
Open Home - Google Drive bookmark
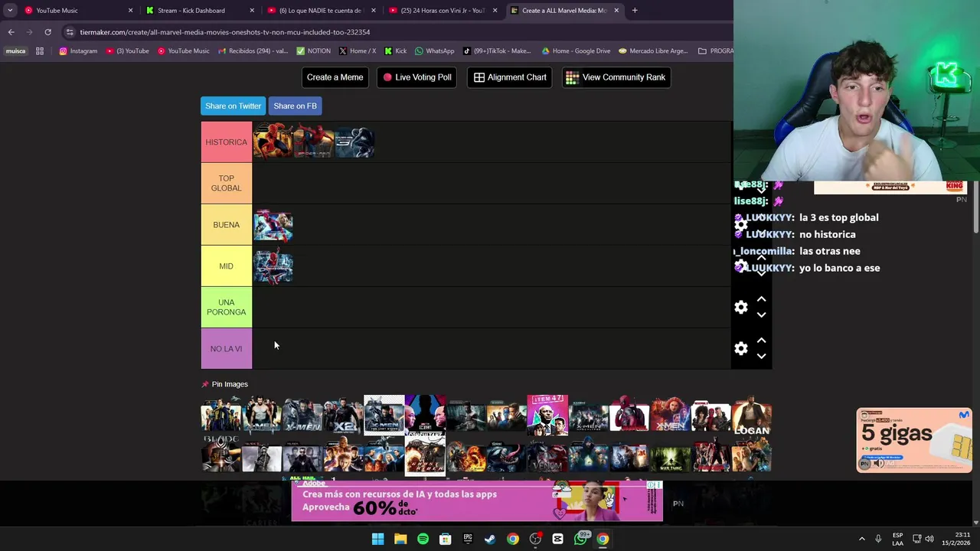[576, 51]
